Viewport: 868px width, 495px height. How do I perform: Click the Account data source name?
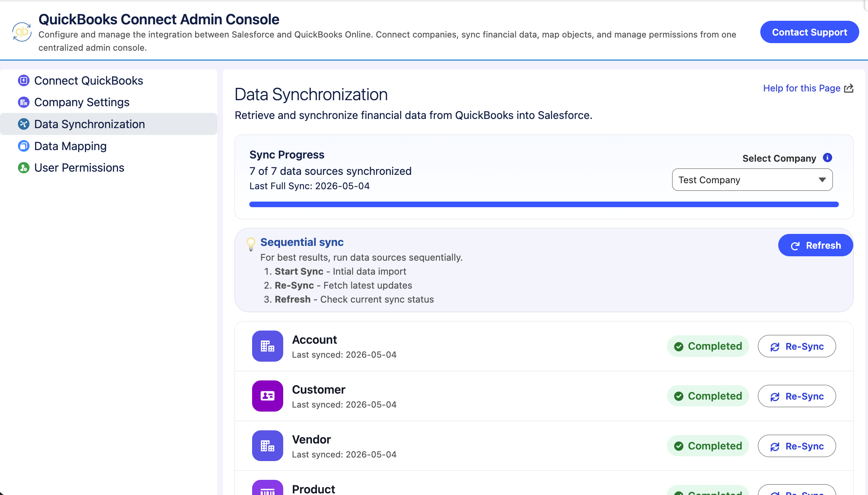tap(314, 340)
